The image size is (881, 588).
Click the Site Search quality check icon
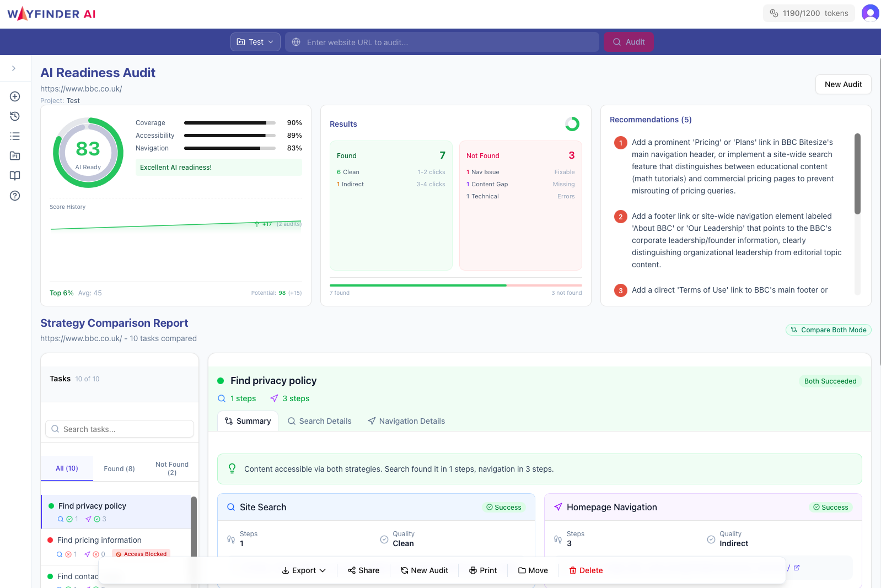point(384,539)
